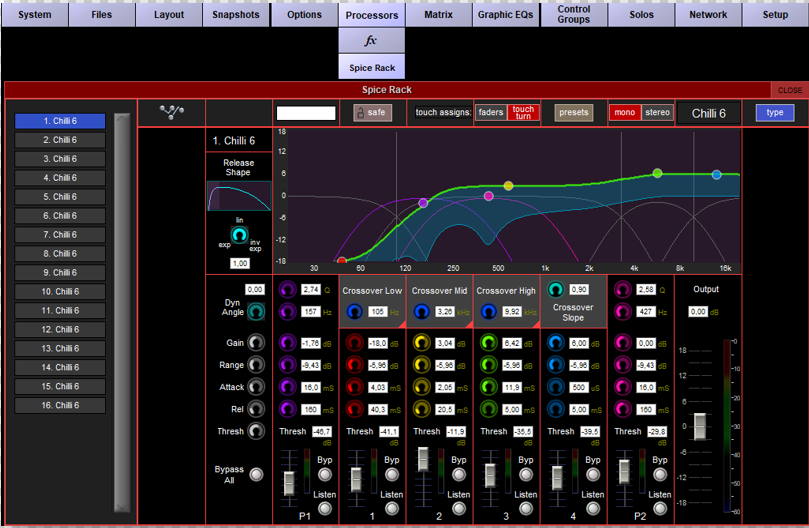Toggle Byp on band 1
The height and width of the screenshot is (528, 809).
pyautogui.click(x=392, y=474)
